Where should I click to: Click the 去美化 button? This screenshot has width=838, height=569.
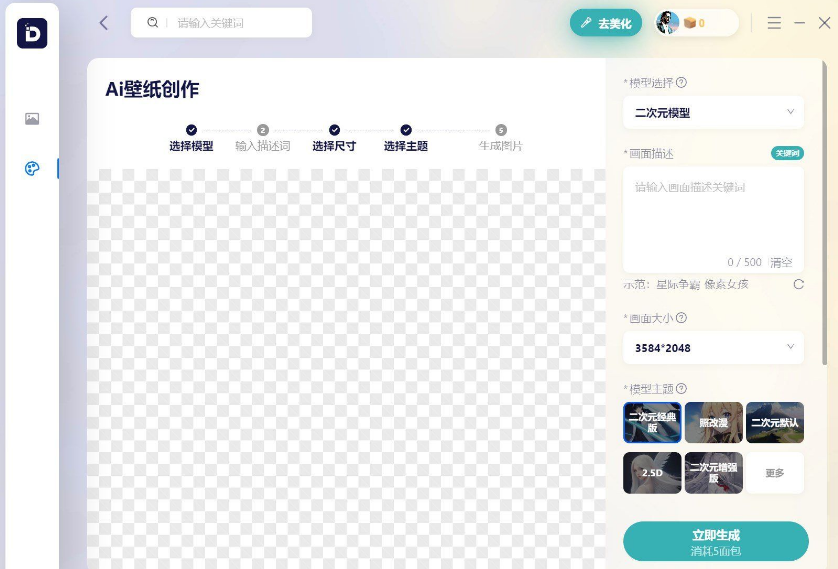[x=606, y=23]
